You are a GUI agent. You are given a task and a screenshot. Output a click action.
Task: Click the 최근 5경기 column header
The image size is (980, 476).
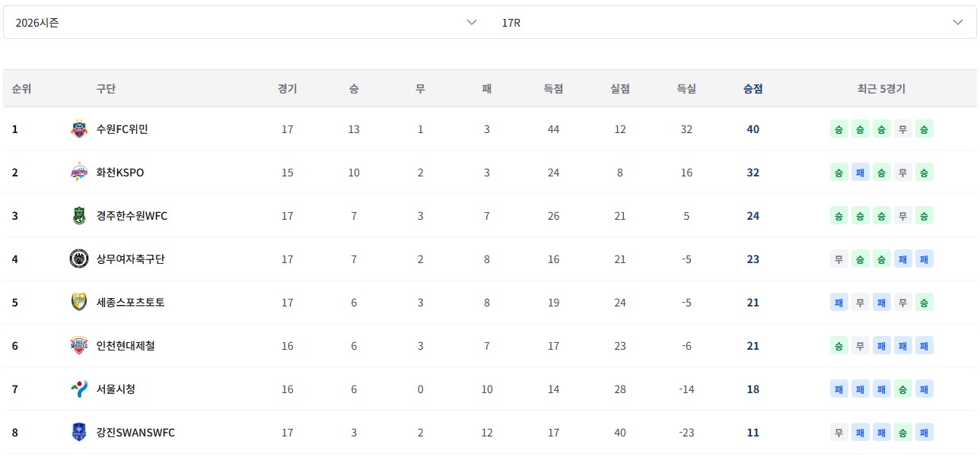tap(882, 89)
